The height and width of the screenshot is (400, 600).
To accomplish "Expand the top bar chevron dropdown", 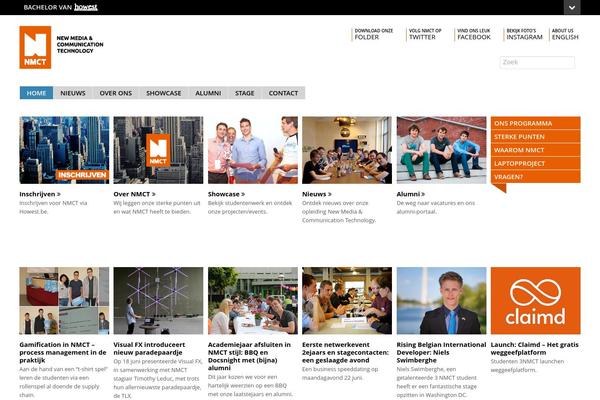I will (x=572, y=7).
